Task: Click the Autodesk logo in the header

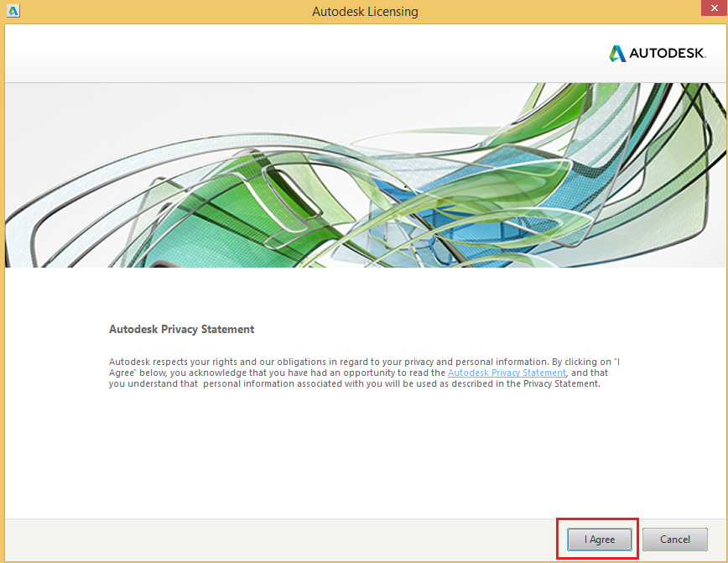Action: (x=658, y=54)
